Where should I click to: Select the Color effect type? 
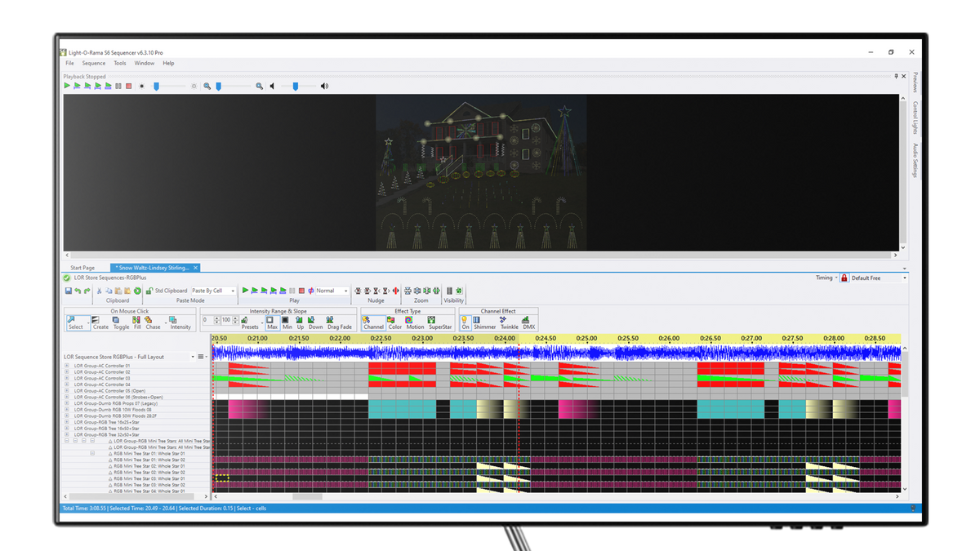point(394,322)
